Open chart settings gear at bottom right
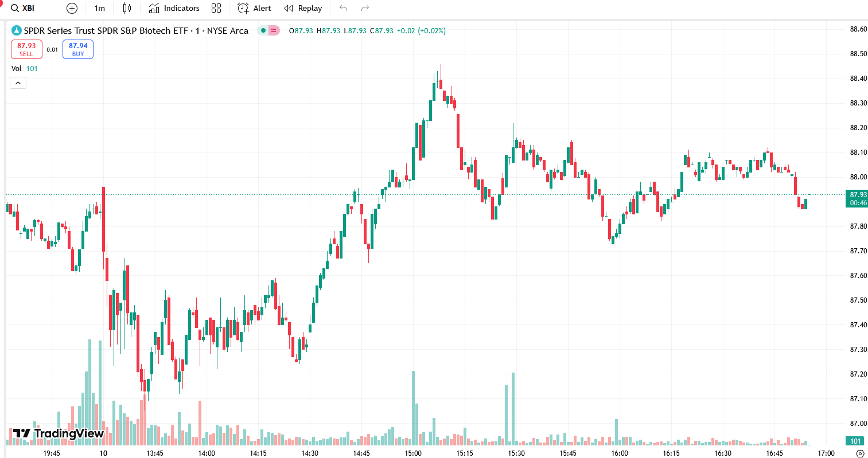This screenshot has width=868, height=458. coord(859,453)
